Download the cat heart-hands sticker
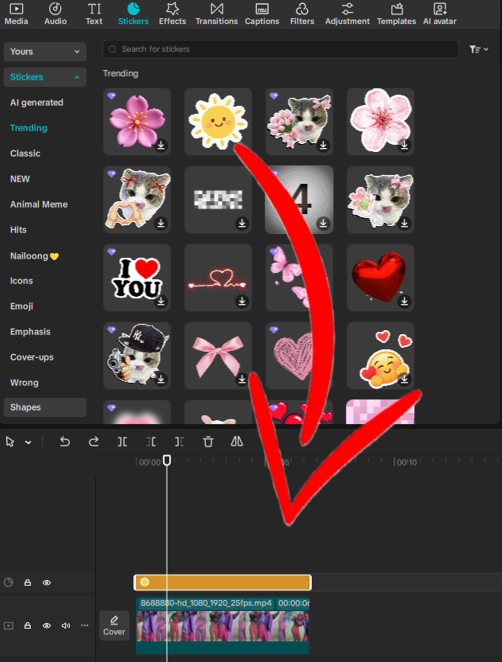The width and height of the screenshot is (502, 662). coord(161,223)
